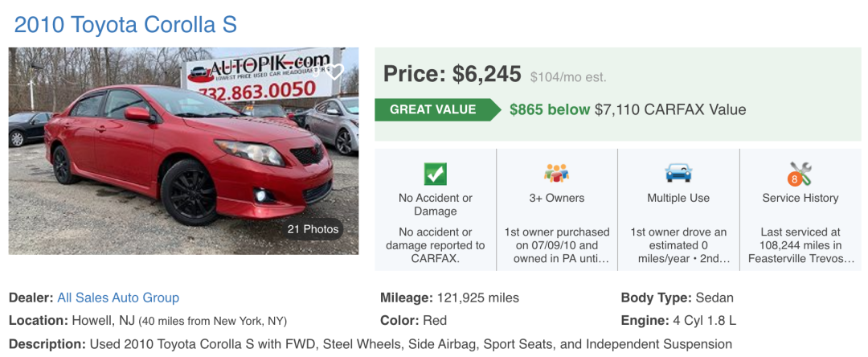Click the Mileage 121,925 miles text
The width and height of the screenshot is (868, 357).
(449, 297)
